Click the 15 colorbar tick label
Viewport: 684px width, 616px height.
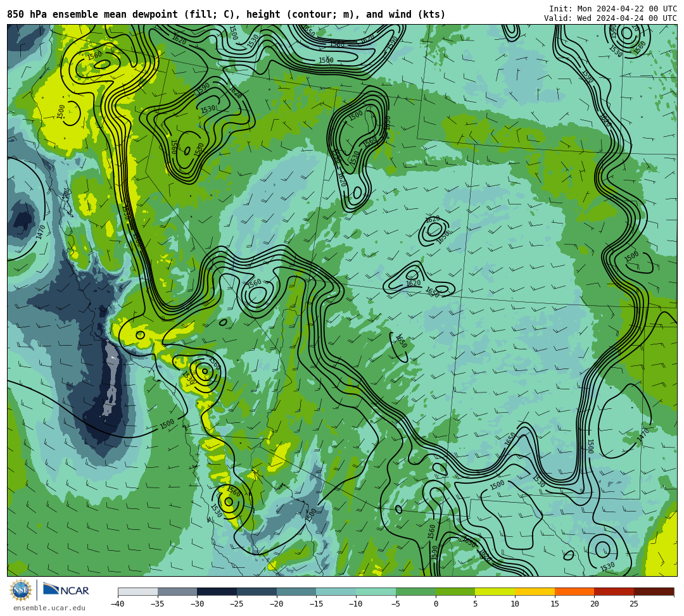[x=554, y=604]
